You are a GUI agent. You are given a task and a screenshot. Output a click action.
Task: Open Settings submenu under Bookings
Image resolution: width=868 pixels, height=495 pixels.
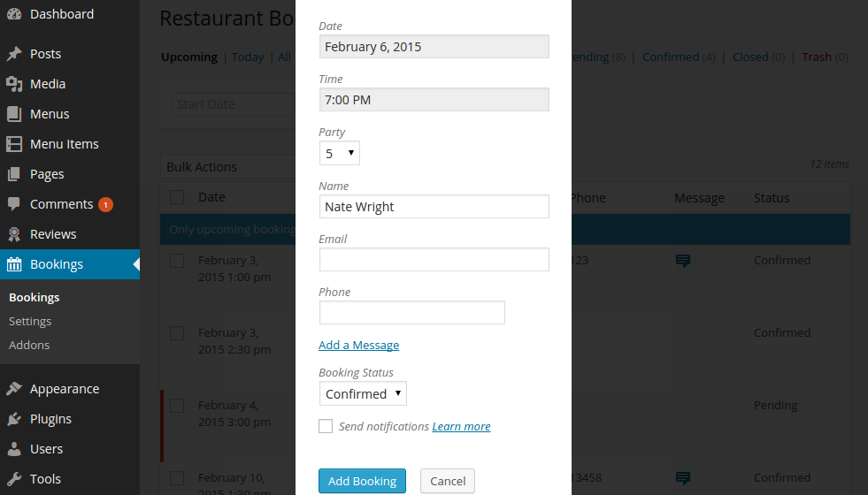coord(30,322)
